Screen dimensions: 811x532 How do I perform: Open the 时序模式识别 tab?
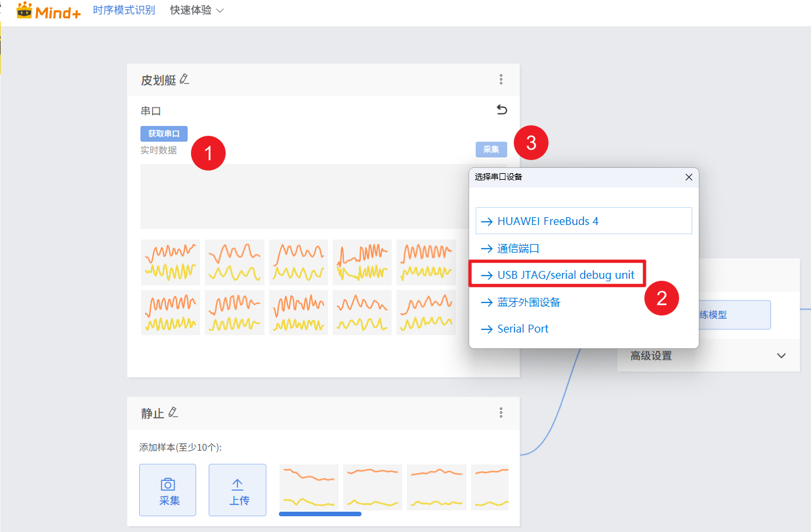tap(124, 10)
